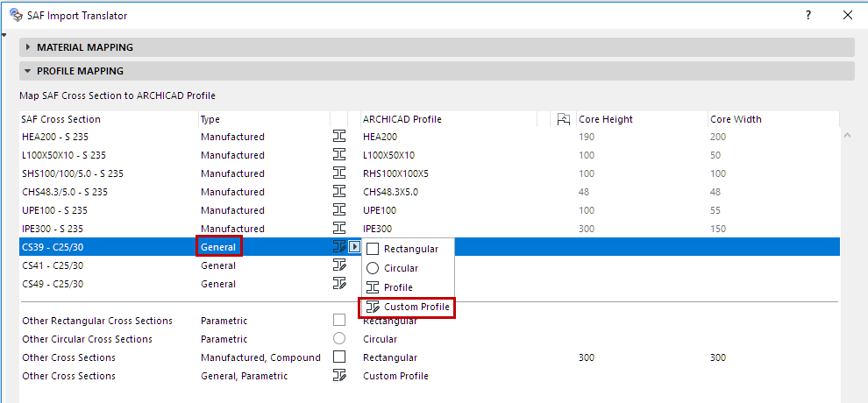
Task: Click the RHS100X100X5 ARCHICAD profile cell
Action: [395, 173]
